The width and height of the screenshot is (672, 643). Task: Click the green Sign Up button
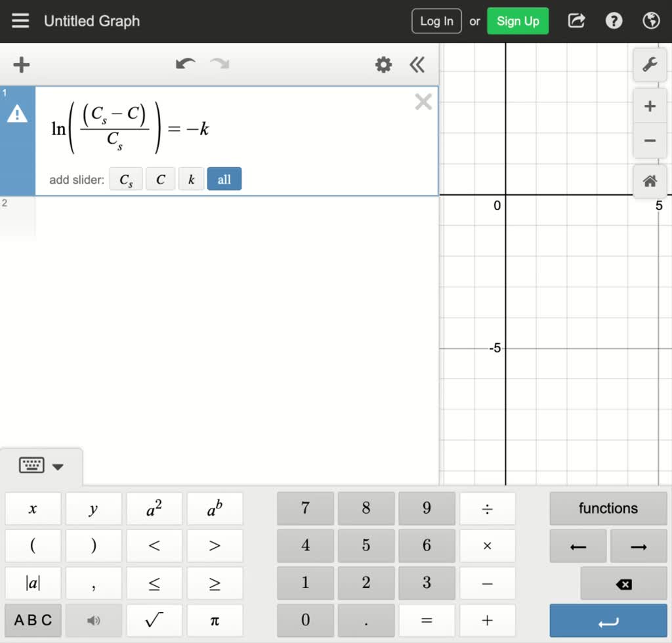point(518,21)
